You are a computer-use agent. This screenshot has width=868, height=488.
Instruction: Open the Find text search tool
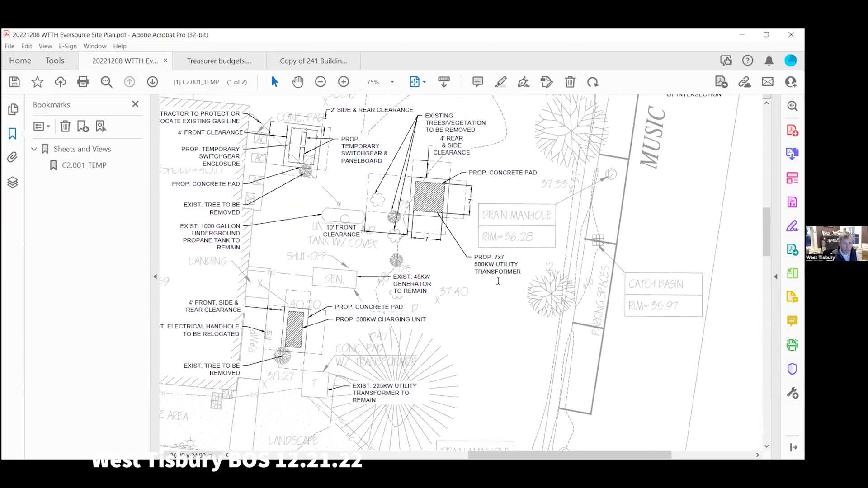[x=107, y=82]
